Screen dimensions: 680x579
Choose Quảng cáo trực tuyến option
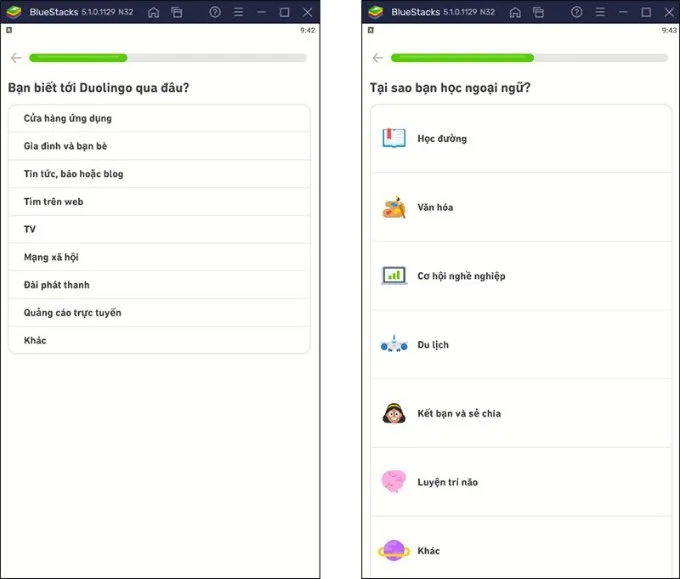tap(159, 313)
